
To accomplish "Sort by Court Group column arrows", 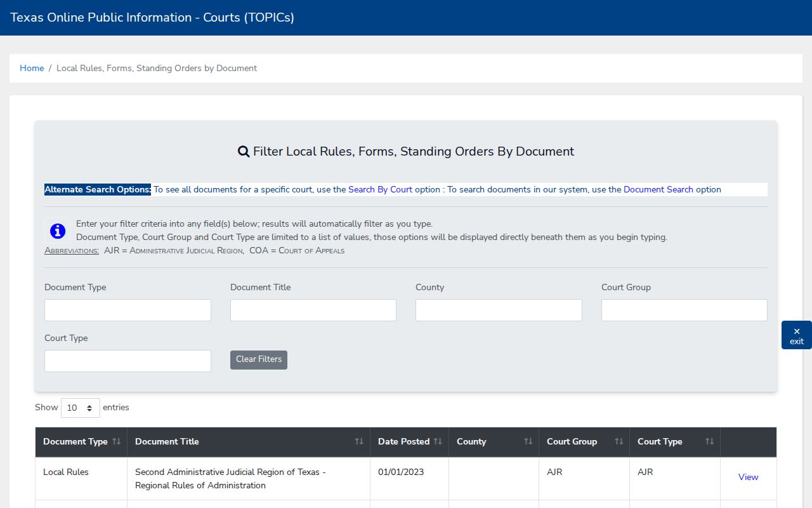I will pos(619,441).
